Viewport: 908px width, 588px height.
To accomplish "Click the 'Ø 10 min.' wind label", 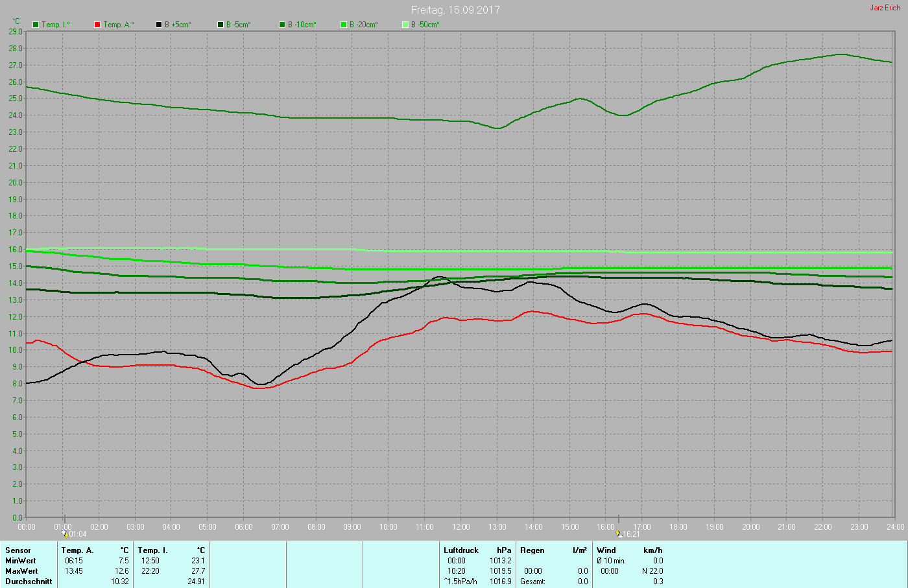I will click(612, 561).
